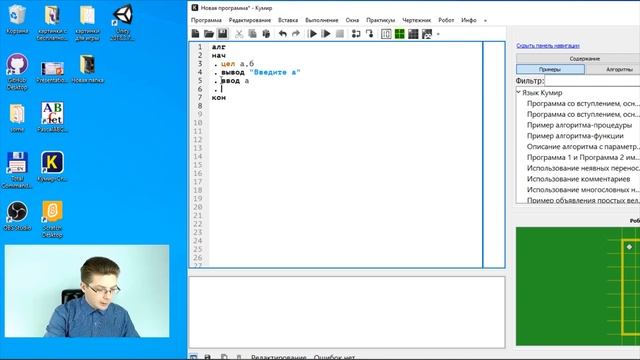Select Использование неявных перенос... item
Image resolution: width=640 pixels, height=360 pixels.
[x=583, y=168]
